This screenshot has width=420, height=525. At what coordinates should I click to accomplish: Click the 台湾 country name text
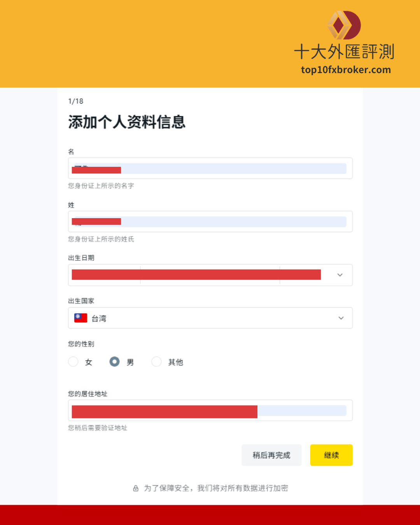click(99, 318)
